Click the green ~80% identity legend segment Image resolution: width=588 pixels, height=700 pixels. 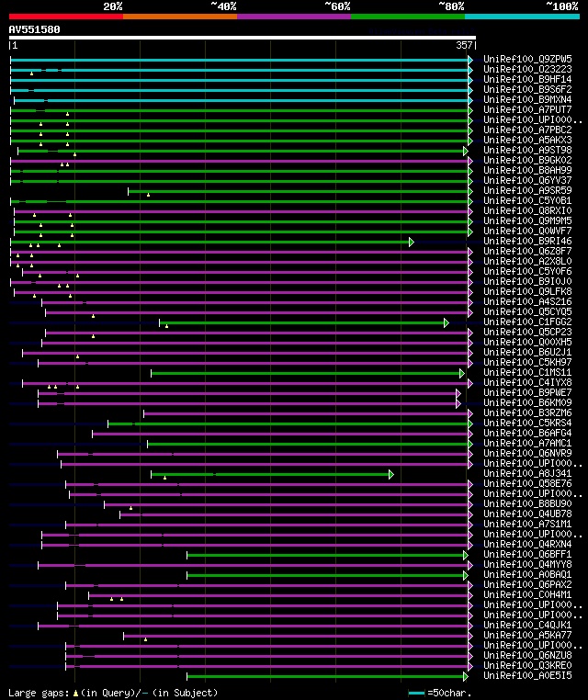click(x=408, y=17)
